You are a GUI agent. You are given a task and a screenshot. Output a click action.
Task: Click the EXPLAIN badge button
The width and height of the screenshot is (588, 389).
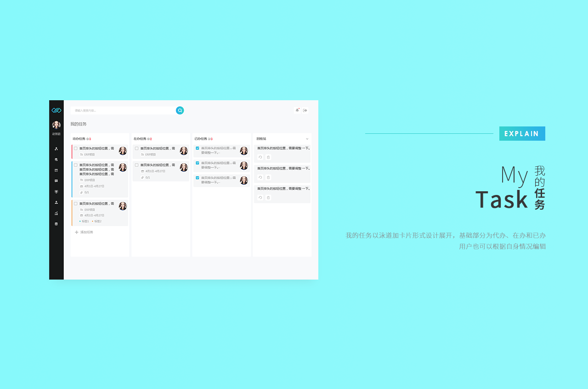[522, 133]
